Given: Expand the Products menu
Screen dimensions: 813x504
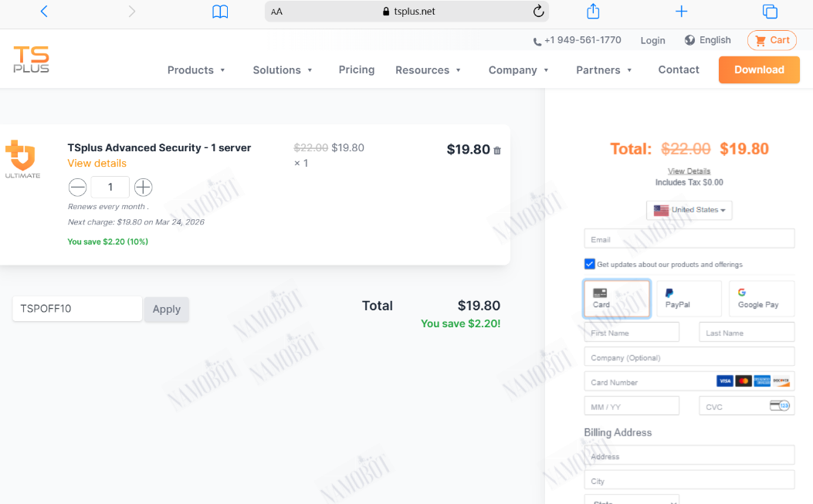Looking at the screenshot, I should (x=196, y=70).
